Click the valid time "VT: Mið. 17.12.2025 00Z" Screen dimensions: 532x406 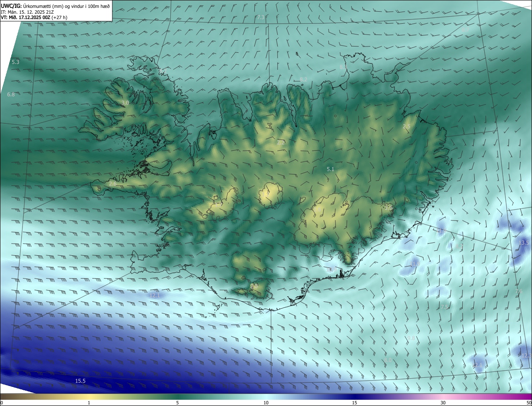tap(26, 18)
